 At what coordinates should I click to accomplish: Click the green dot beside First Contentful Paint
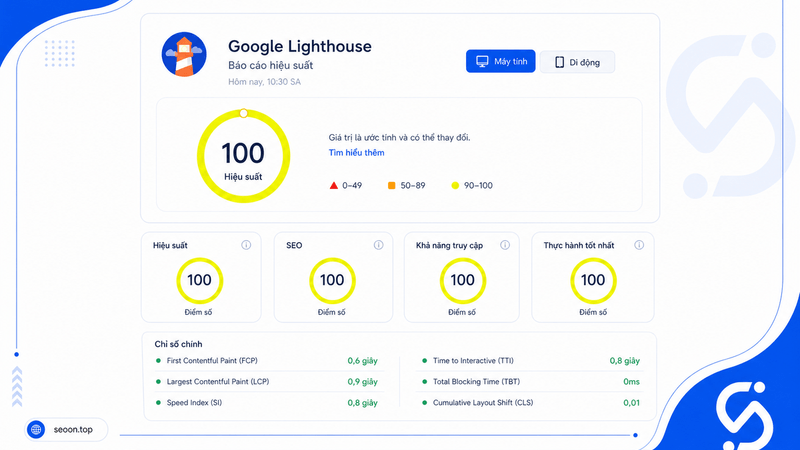pyautogui.click(x=158, y=361)
